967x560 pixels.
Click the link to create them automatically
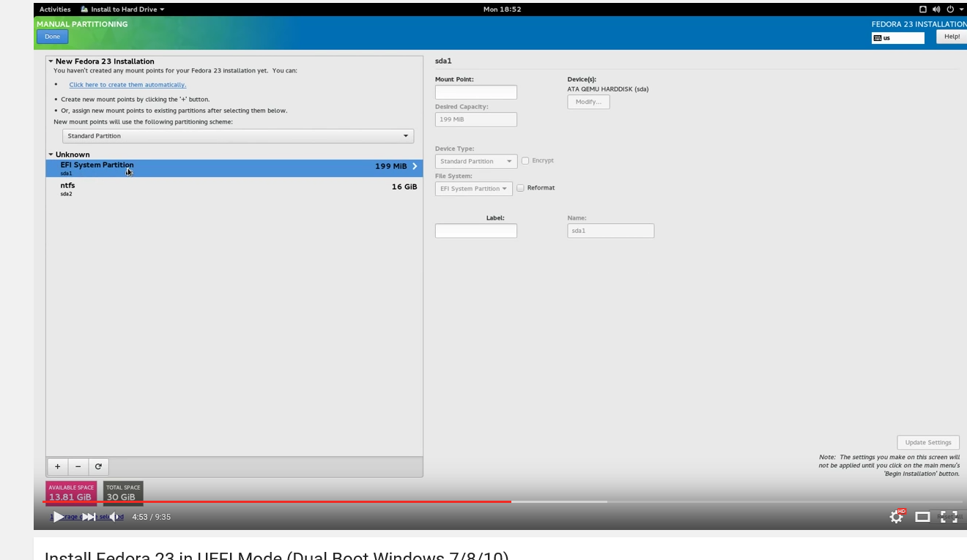[127, 85]
